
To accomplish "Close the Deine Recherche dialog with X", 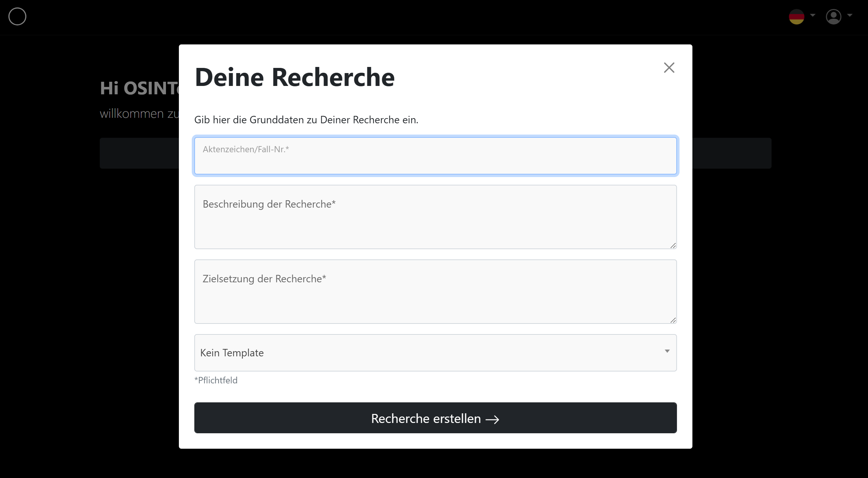I will click(x=669, y=68).
